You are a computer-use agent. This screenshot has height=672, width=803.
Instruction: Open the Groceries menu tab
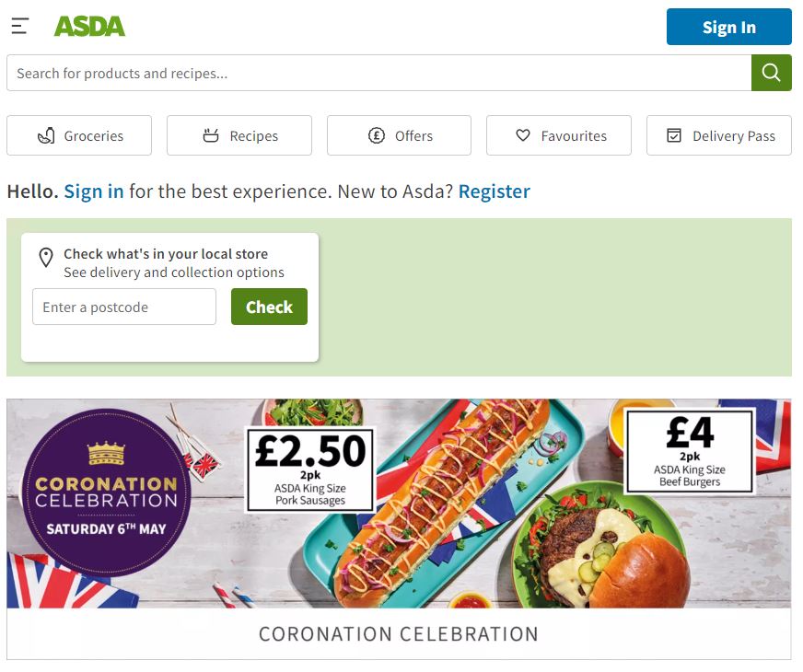[x=79, y=135]
